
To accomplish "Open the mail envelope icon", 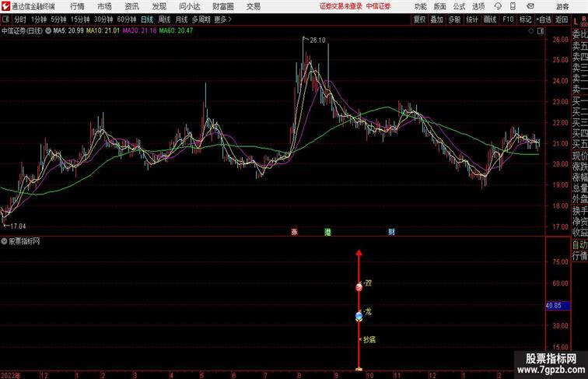I will click(x=530, y=6).
